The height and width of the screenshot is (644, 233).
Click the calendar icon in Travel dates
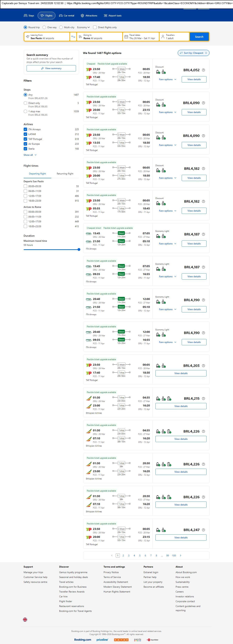click(126, 37)
